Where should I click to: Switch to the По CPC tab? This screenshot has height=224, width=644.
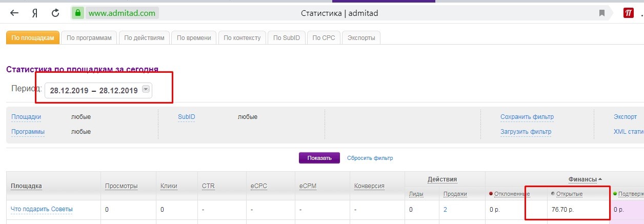pyautogui.click(x=324, y=38)
